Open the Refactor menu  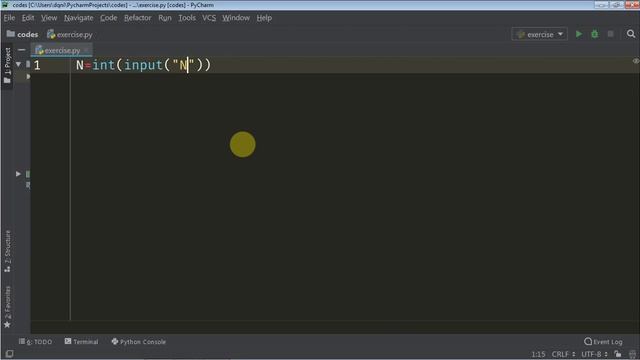pos(138,18)
